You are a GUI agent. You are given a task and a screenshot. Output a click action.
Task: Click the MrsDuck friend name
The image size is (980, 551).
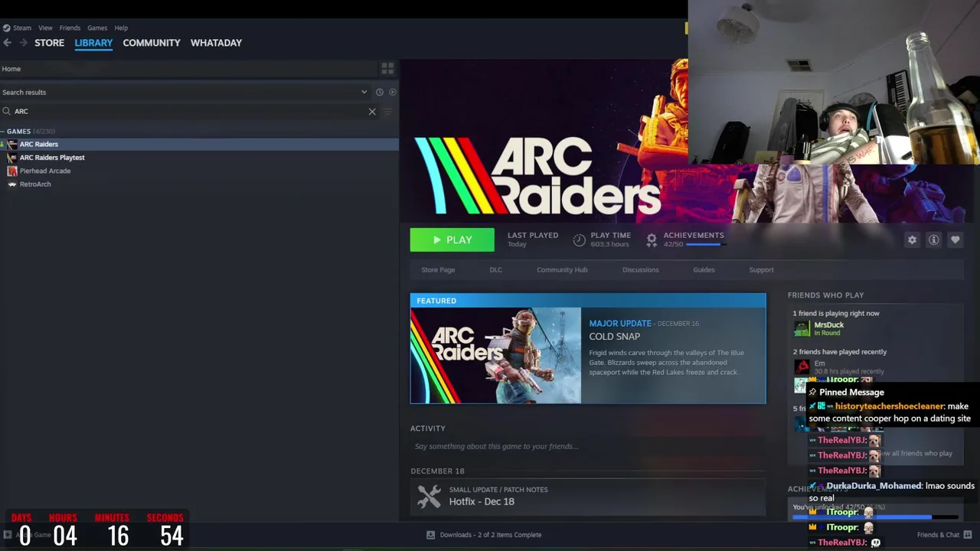click(x=829, y=324)
